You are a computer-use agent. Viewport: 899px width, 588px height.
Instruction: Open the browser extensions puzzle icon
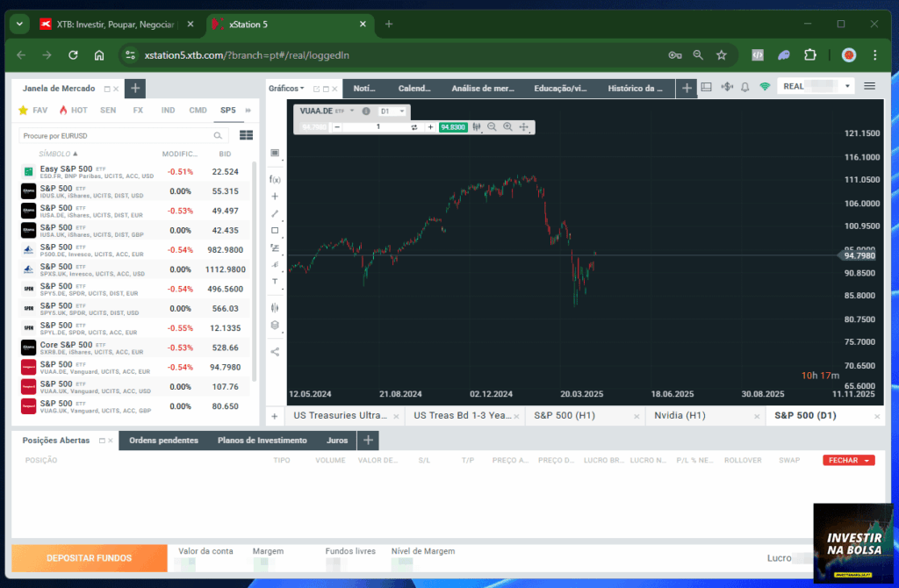click(809, 55)
